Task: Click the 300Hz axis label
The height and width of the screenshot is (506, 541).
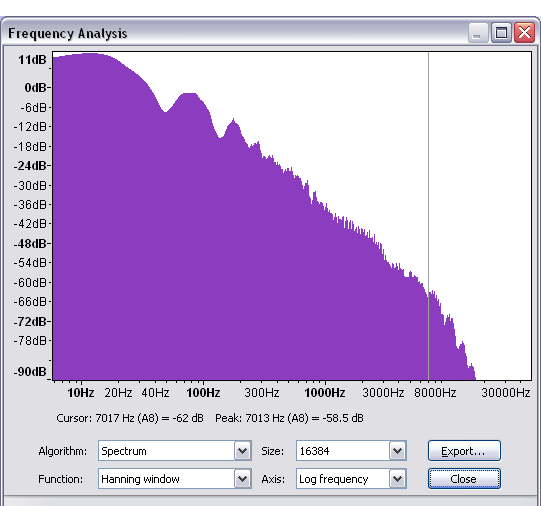Action: click(262, 393)
